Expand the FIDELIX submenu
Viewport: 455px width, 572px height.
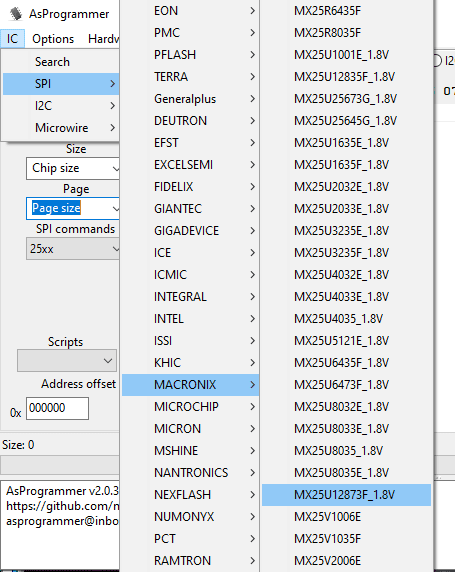[190, 186]
